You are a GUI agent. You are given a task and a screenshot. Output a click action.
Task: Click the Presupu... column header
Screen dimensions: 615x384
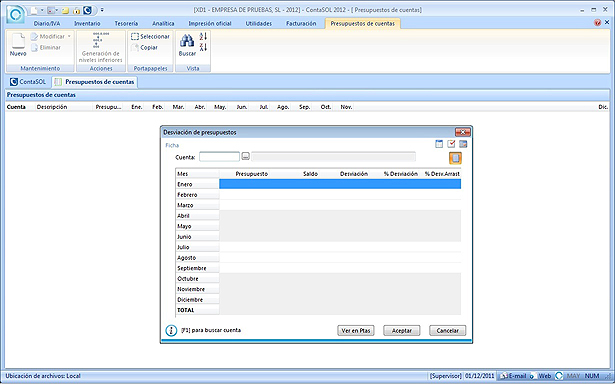click(x=108, y=107)
